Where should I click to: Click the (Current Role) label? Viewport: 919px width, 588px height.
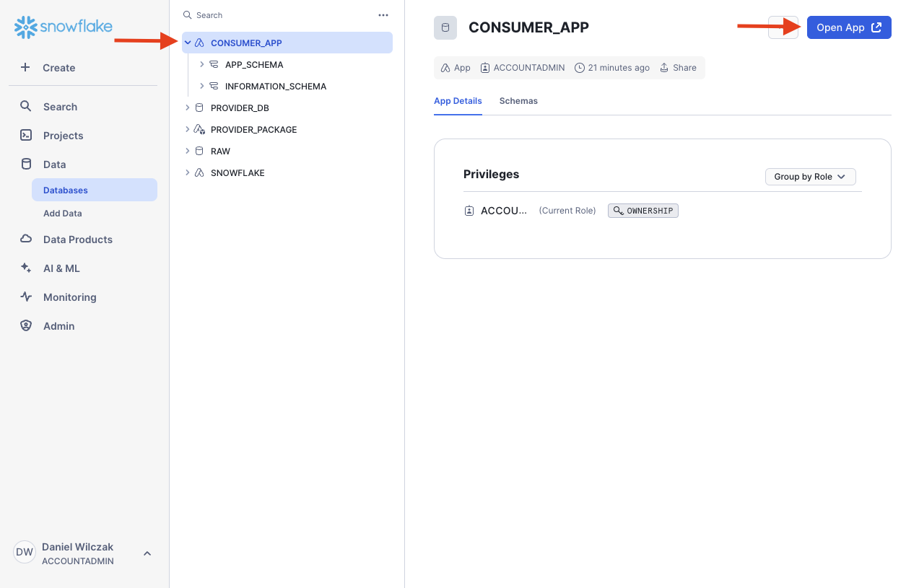(567, 211)
